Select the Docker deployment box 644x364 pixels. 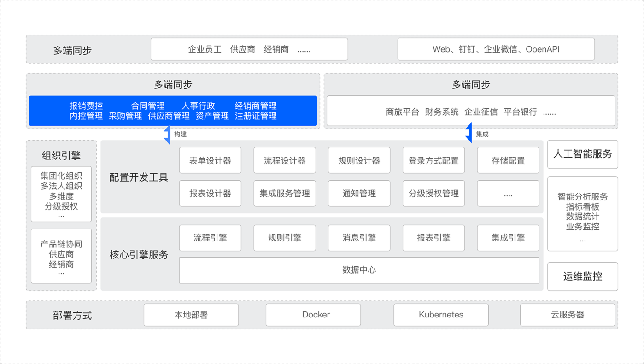[x=313, y=315]
